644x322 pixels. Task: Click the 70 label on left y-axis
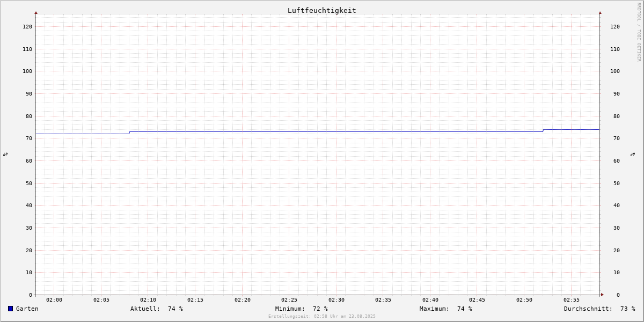(x=29, y=138)
